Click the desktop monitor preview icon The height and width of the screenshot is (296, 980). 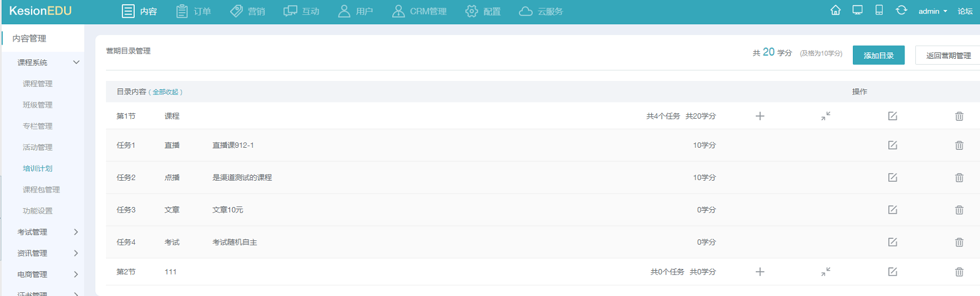857,11
